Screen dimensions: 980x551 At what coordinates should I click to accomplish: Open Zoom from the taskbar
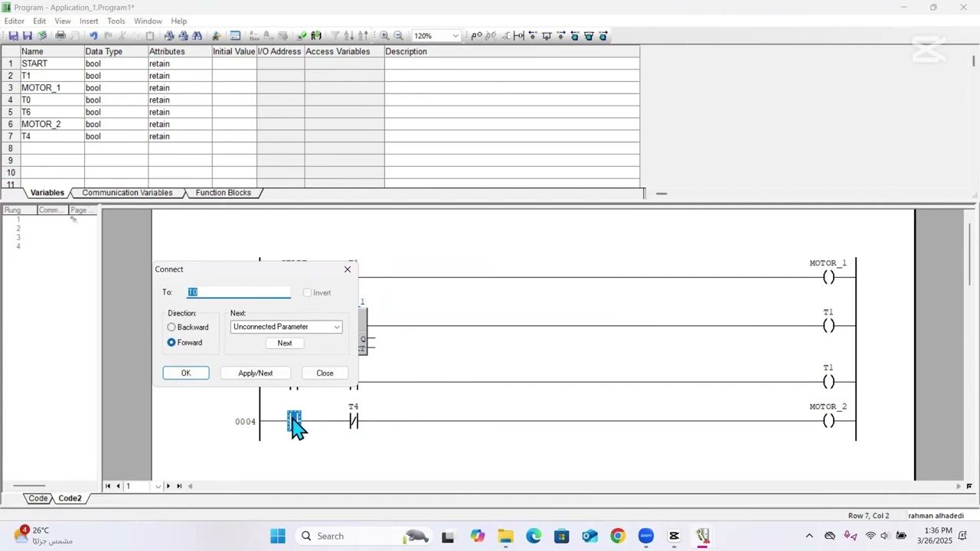point(646,536)
